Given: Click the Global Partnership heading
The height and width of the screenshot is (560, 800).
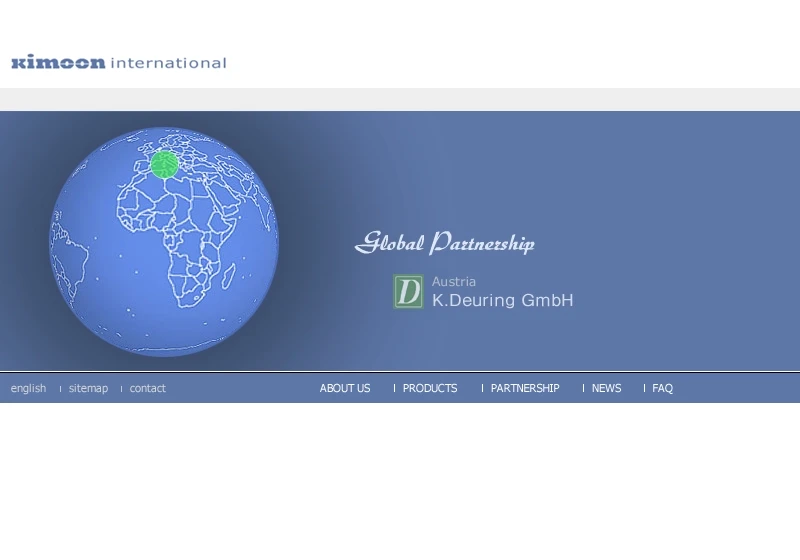Looking at the screenshot, I should click(445, 243).
